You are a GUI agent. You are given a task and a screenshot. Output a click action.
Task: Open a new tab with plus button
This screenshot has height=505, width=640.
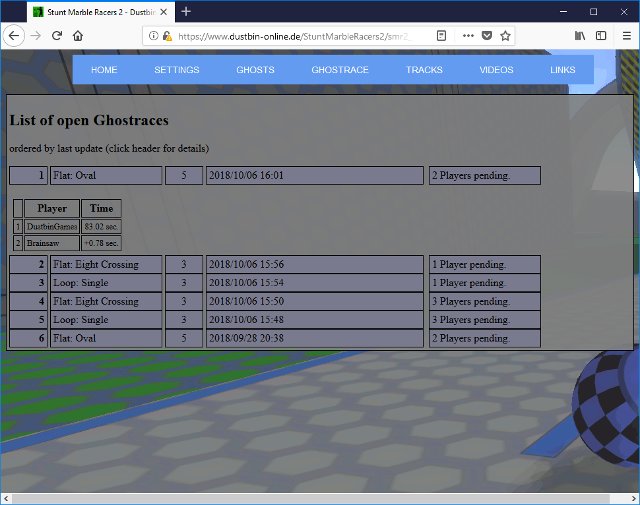[x=186, y=12]
